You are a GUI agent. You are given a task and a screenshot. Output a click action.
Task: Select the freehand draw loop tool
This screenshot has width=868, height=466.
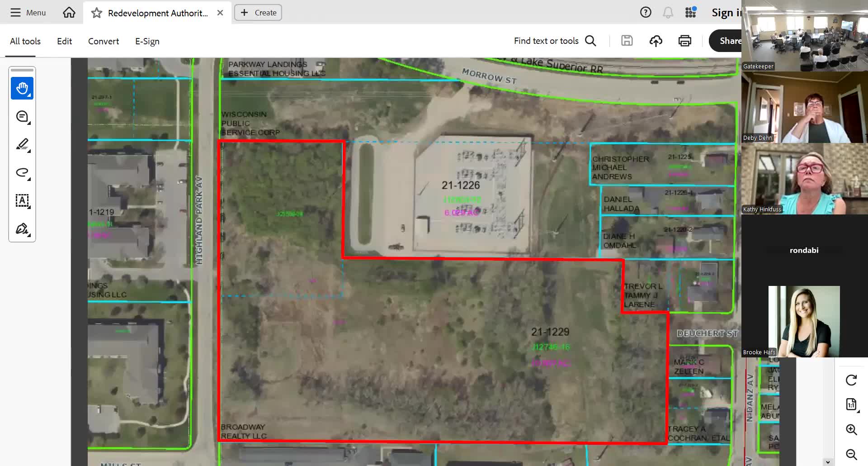pos(22,172)
